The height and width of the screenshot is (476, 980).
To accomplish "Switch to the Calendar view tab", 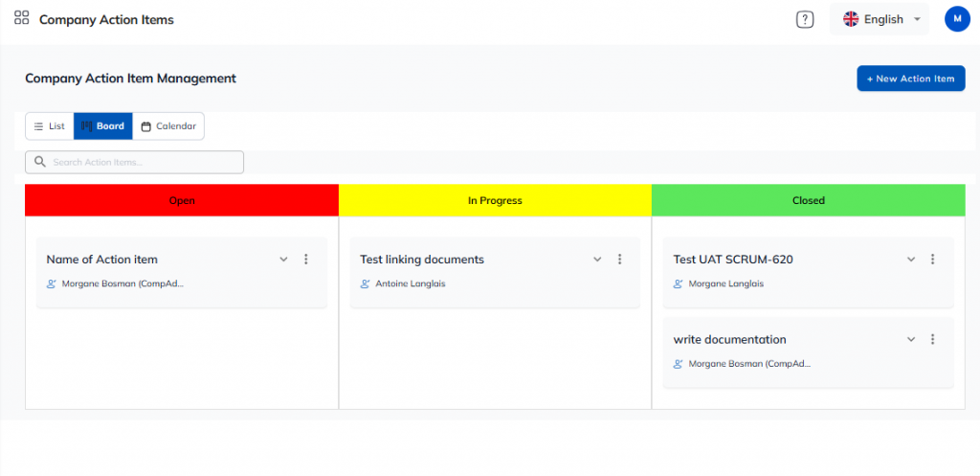I will tap(168, 126).
